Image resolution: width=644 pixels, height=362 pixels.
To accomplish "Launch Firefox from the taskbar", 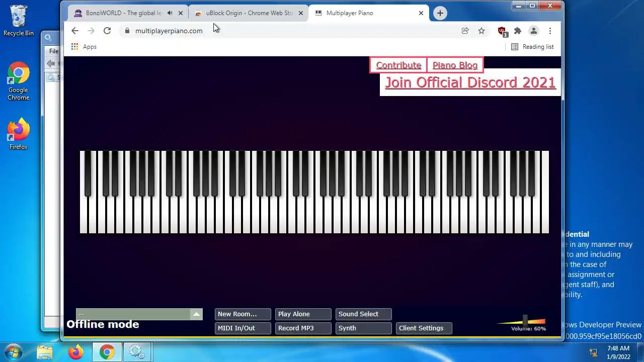I will coord(76,352).
